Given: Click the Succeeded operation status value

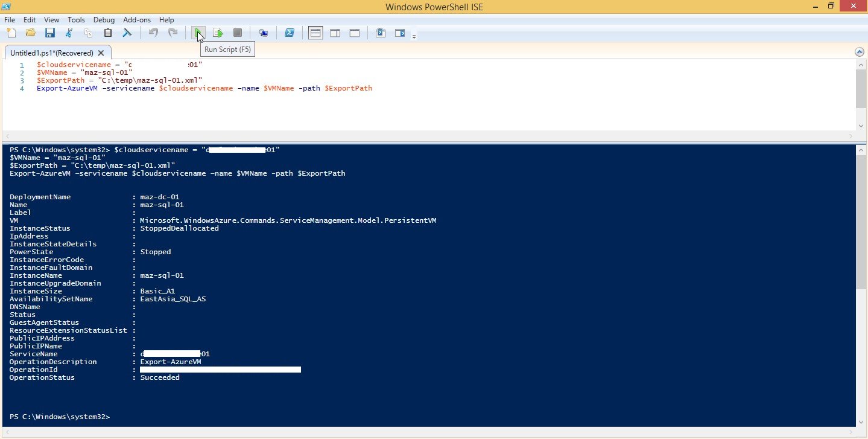Looking at the screenshot, I should click(x=160, y=377).
